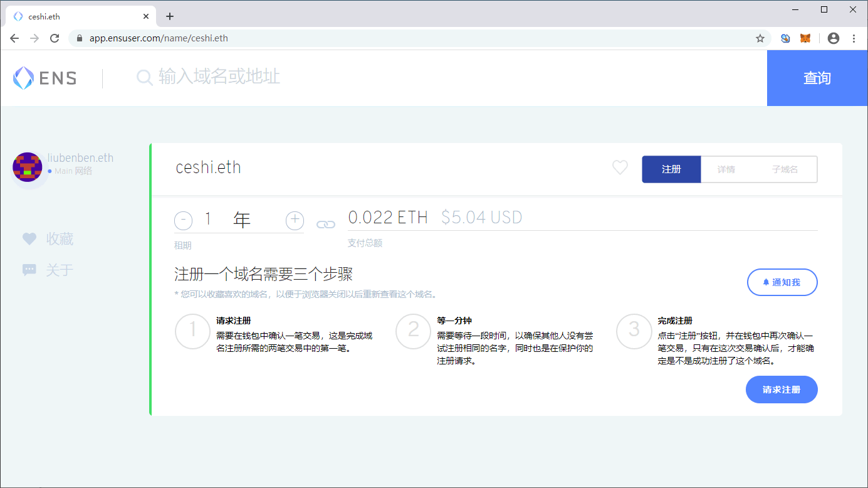Click the 租期 label

coord(183,245)
